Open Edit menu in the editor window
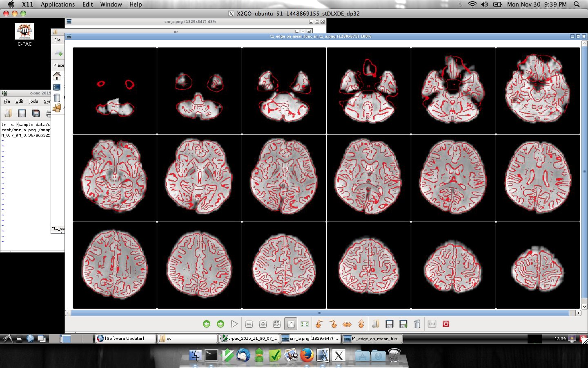The height and width of the screenshot is (368, 588). (19, 101)
